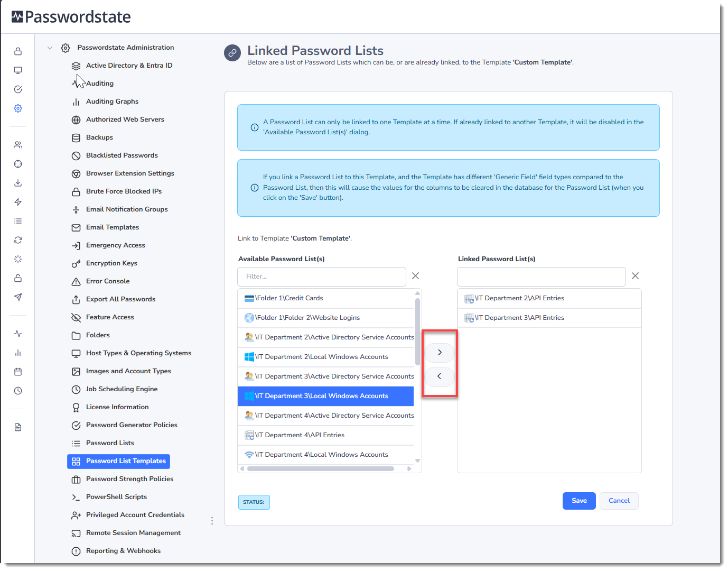Open Password Lists in the menu

[110, 443]
